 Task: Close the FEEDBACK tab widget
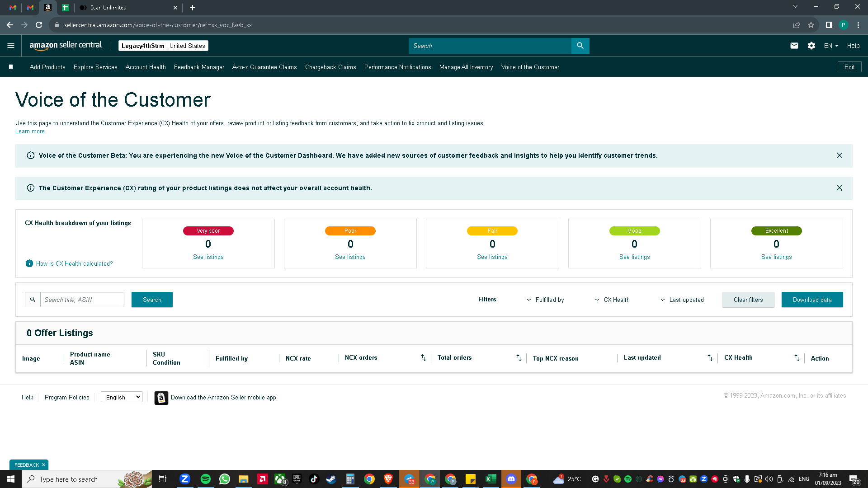pos(43,465)
